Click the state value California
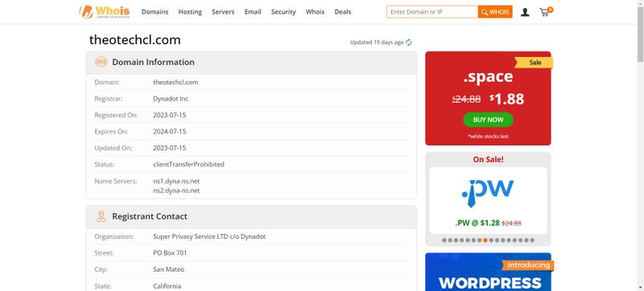The image size is (644, 291). (167, 285)
